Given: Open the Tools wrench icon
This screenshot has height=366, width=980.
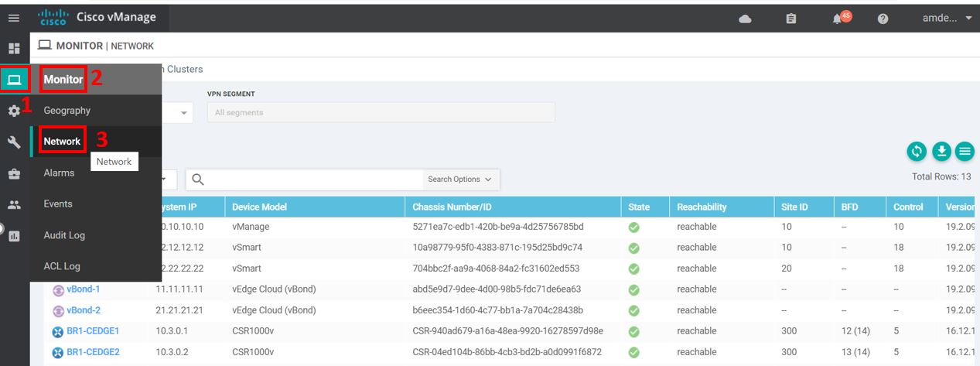Looking at the screenshot, I should 14,142.
